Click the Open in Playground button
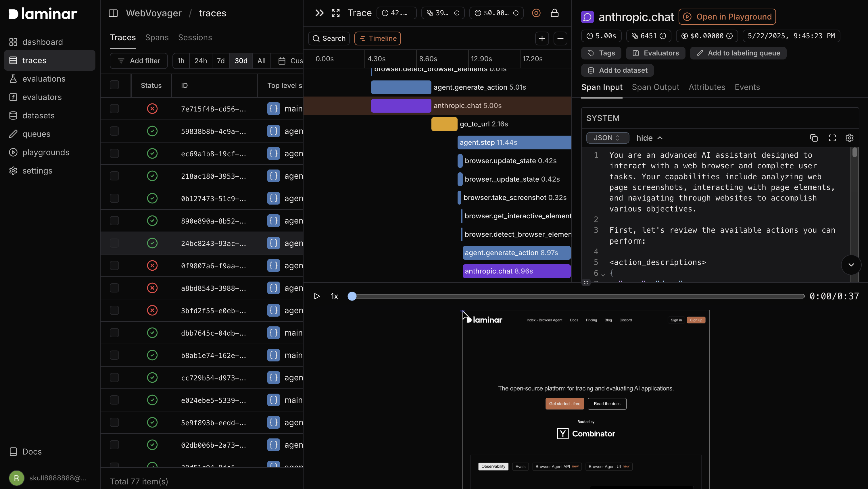Image resolution: width=868 pixels, height=489 pixels. point(727,16)
